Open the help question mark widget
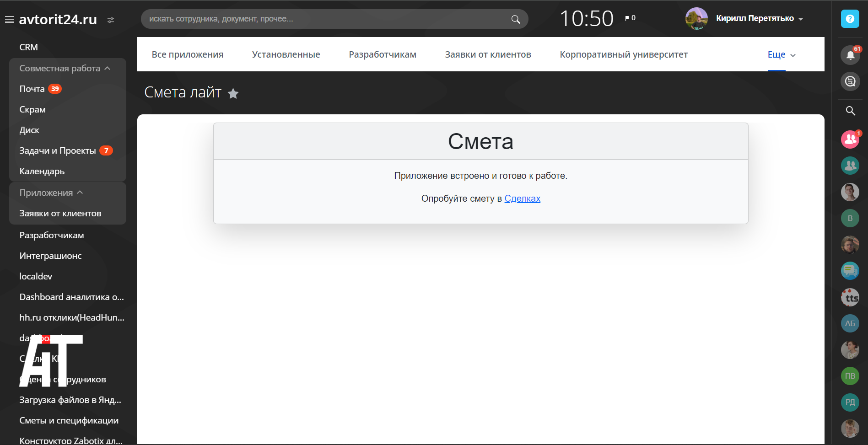 tap(850, 19)
